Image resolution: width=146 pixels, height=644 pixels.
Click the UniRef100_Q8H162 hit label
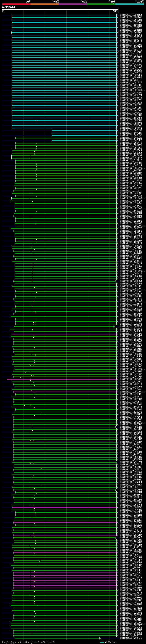[x=131, y=17]
